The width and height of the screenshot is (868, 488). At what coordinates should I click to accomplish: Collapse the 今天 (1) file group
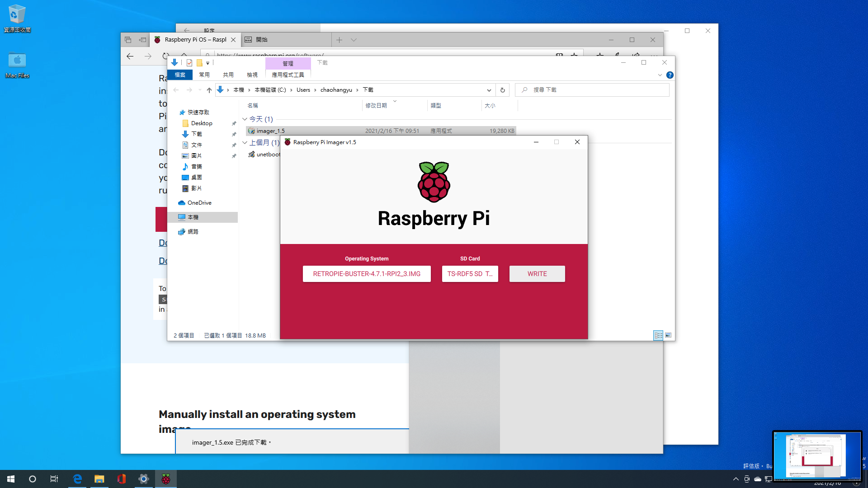coord(245,119)
